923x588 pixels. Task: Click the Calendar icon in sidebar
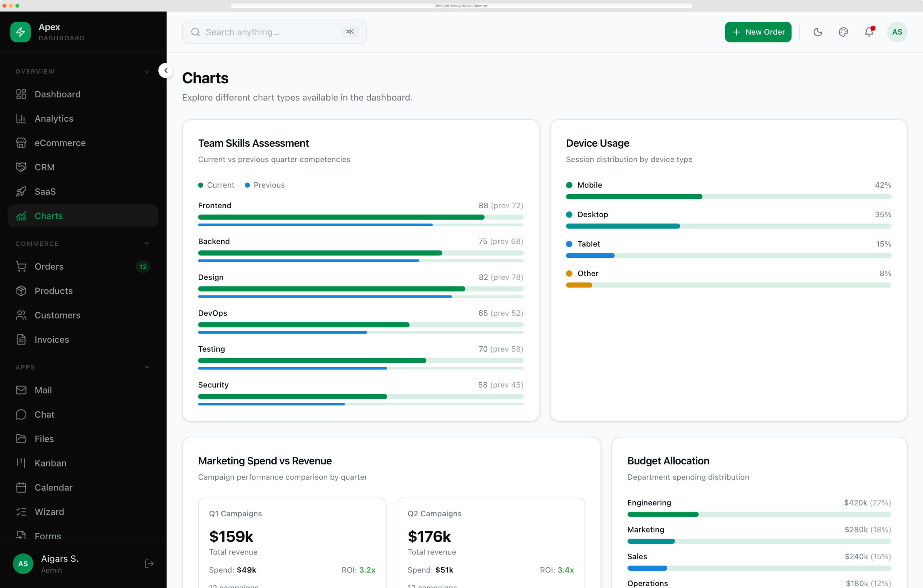click(21, 487)
